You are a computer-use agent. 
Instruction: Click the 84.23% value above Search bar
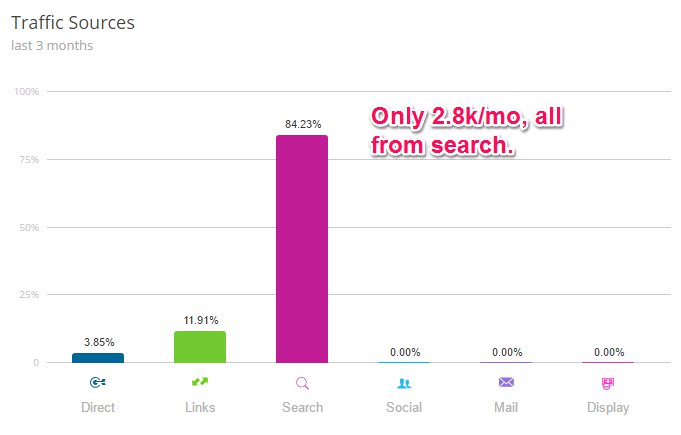click(x=303, y=124)
